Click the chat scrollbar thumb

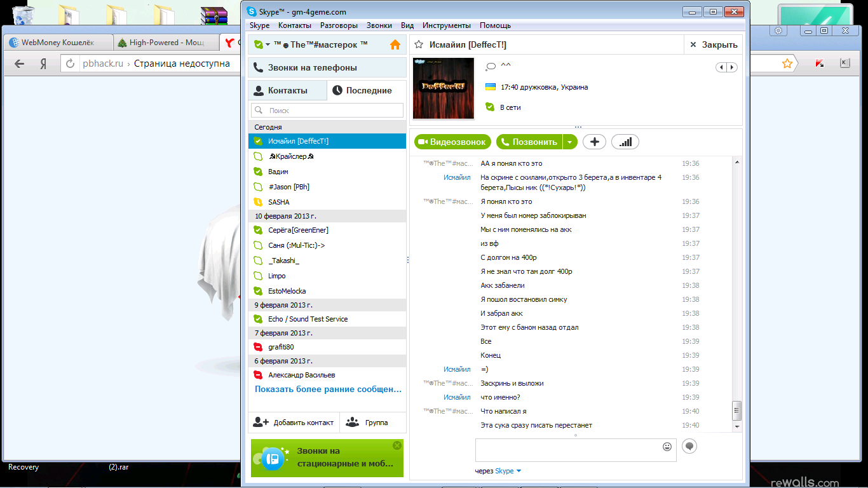(737, 410)
